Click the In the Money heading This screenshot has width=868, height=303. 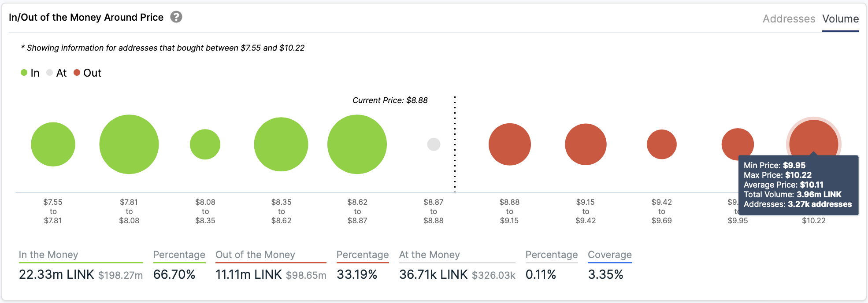point(48,255)
